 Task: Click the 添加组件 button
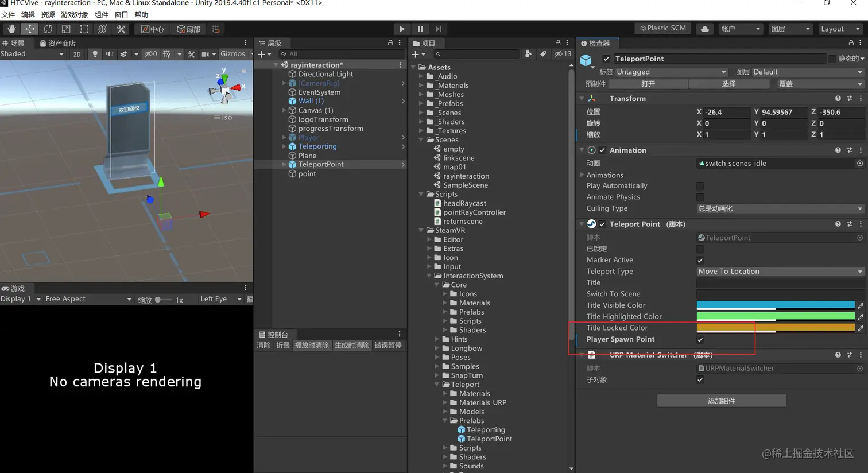[722, 401]
